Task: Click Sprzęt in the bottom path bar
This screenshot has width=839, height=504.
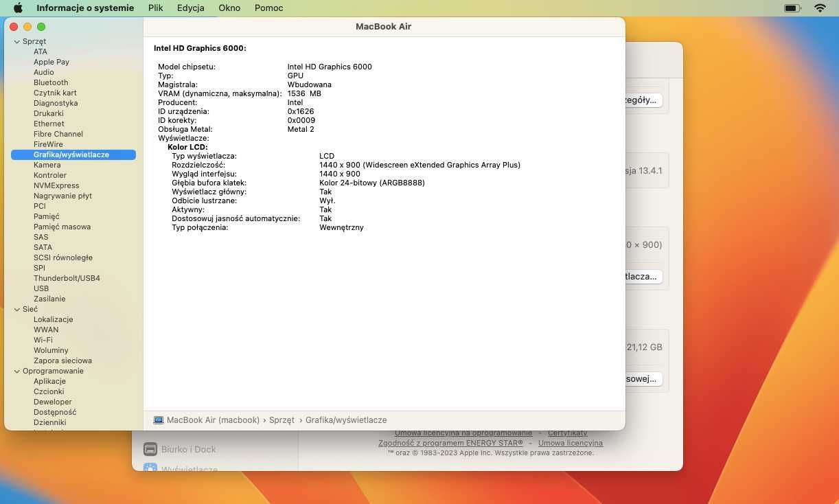Action: point(281,420)
